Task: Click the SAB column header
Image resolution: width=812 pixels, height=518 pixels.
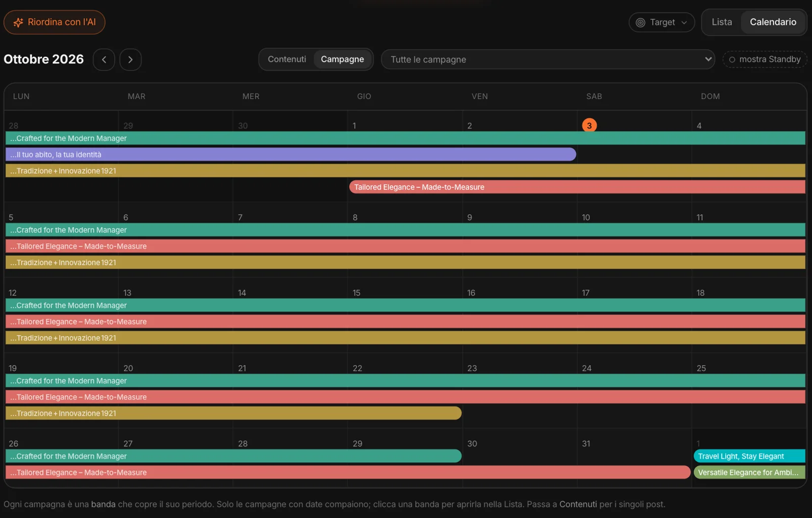Action: [594, 96]
